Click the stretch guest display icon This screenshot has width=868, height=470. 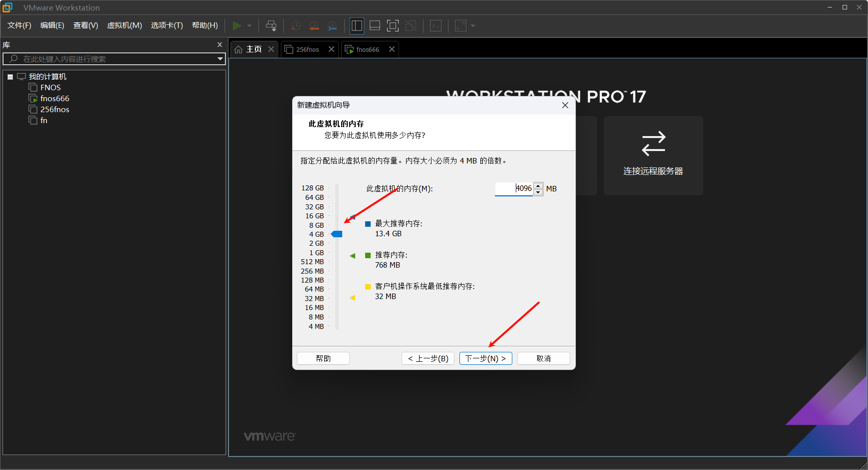460,25
